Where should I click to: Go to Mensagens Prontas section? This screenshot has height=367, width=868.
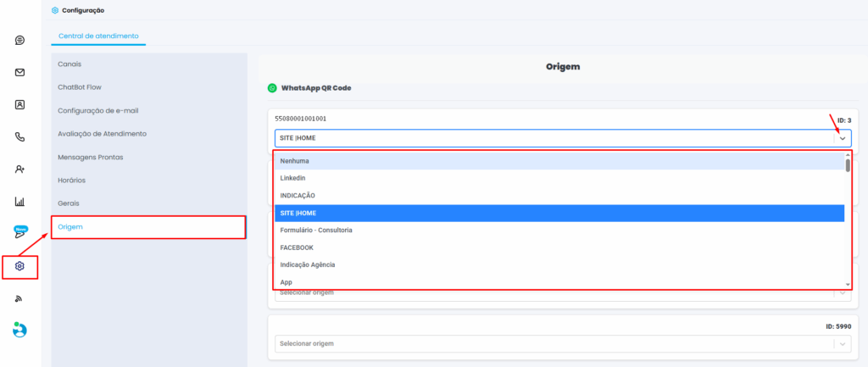(90, 157)
